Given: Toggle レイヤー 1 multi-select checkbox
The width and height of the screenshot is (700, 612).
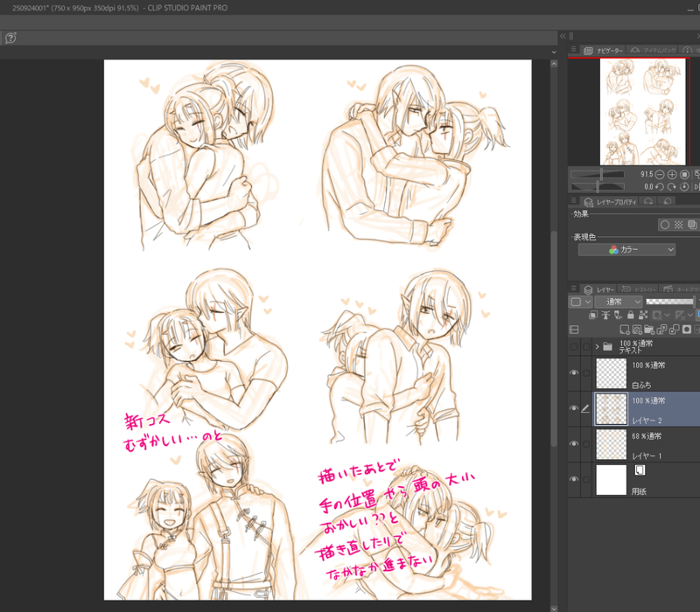Looking at the screenshot, I should click(x=586, y=444).
